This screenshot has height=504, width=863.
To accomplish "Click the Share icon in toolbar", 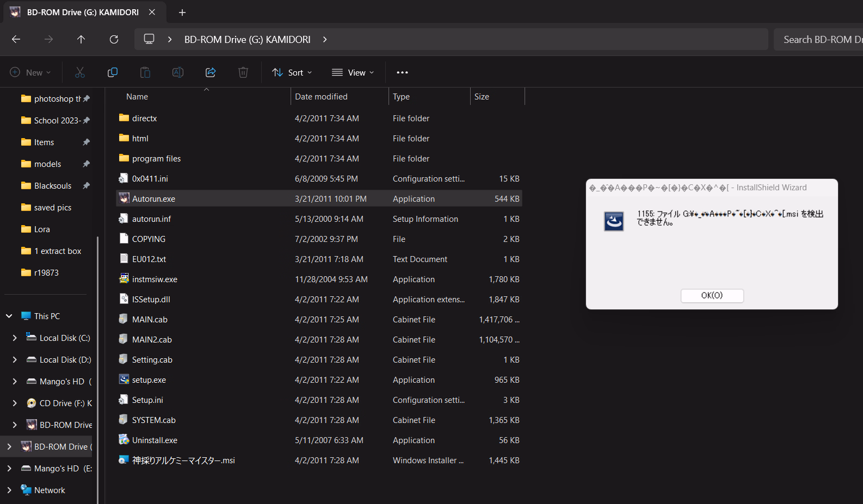I will point(211,72).
